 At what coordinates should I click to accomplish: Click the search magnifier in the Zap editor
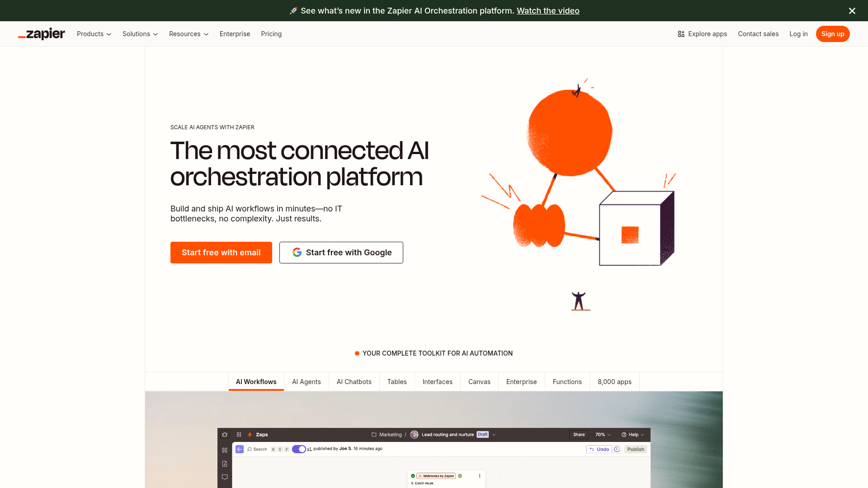pyautogui.click(x=249, y=449)
